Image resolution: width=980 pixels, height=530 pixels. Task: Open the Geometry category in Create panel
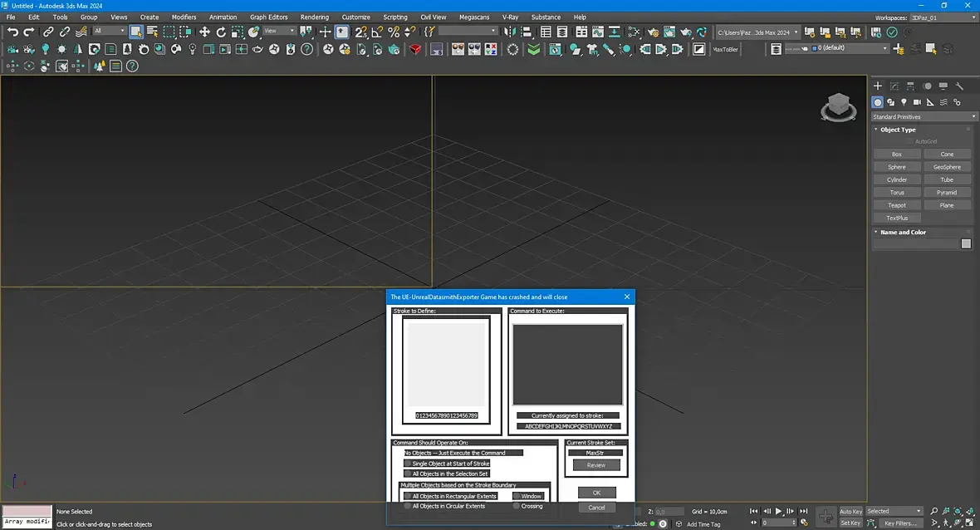coord(877,102)
